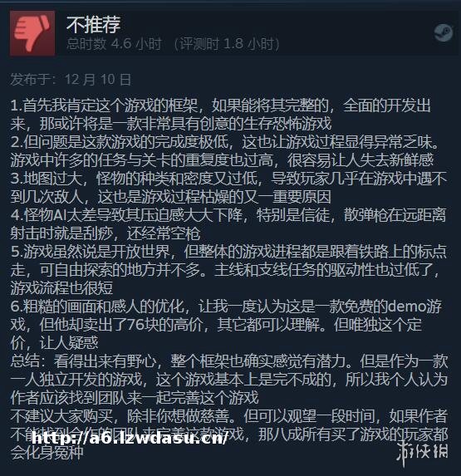461x476 pixels.
Task: Click the 总结 summary paragraph start
Action: tap(229, 361)
